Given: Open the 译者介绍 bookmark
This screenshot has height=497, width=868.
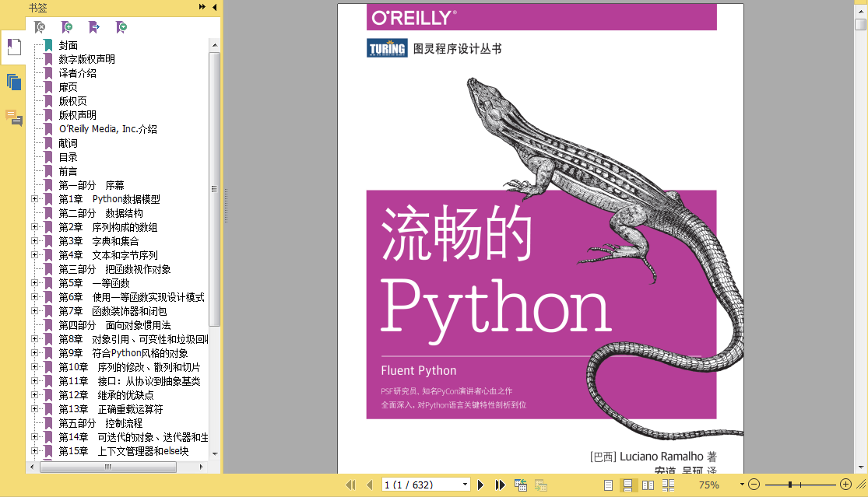Looking at the screenshot, I should tap(78, 73).
